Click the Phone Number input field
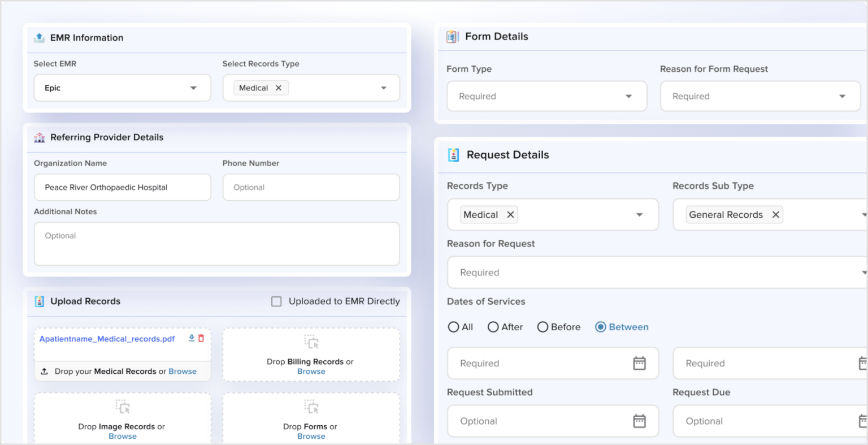868x445 pixels. (x=311, y=187)
